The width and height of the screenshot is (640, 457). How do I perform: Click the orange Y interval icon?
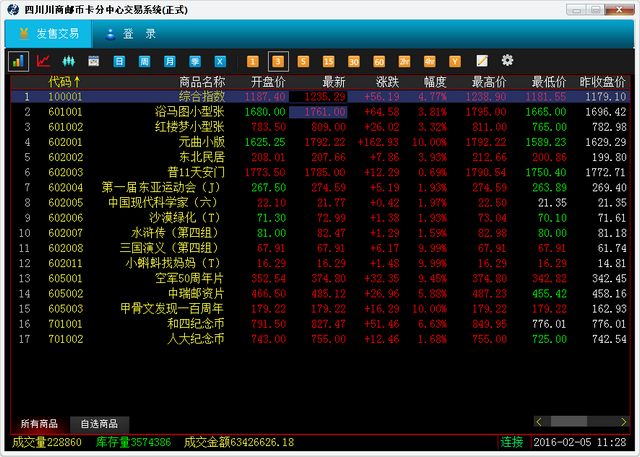455,62
